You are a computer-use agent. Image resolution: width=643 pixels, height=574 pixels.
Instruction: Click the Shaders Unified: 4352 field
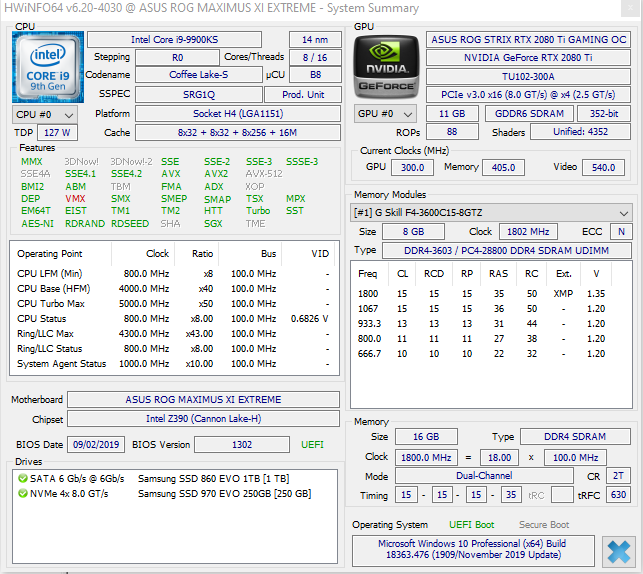pyautogui.click(x=580, y=132)
